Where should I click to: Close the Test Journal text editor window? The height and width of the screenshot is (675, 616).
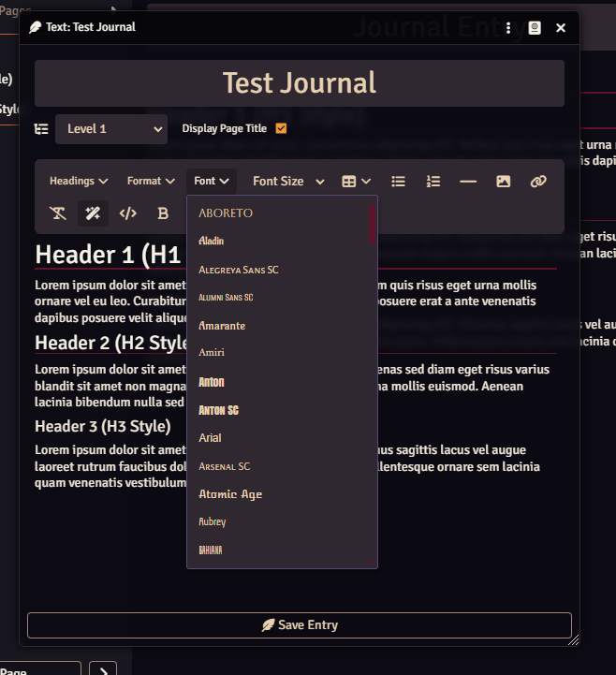(561, 28)
